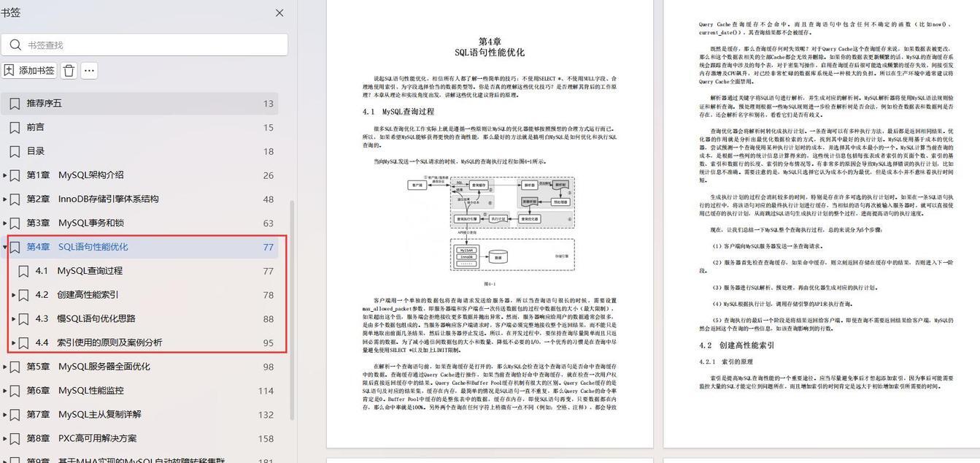Click bookmark icon beside 前言
980x463 pixels.
pos(15,127)
